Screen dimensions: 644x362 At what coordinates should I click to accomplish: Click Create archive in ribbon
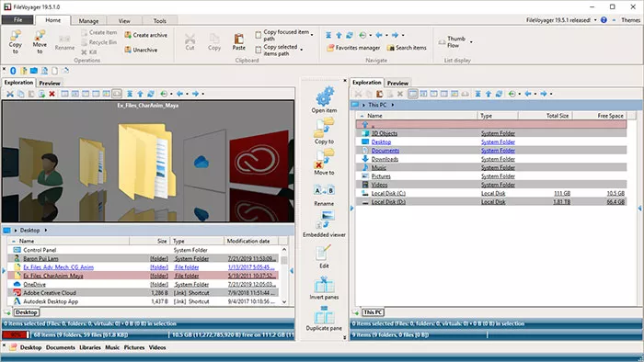click(145, 35)
